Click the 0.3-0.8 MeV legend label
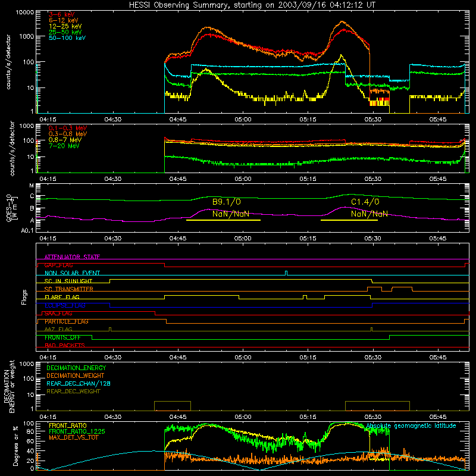The width and height of the screenshot is (476, 476). (68, 134)
